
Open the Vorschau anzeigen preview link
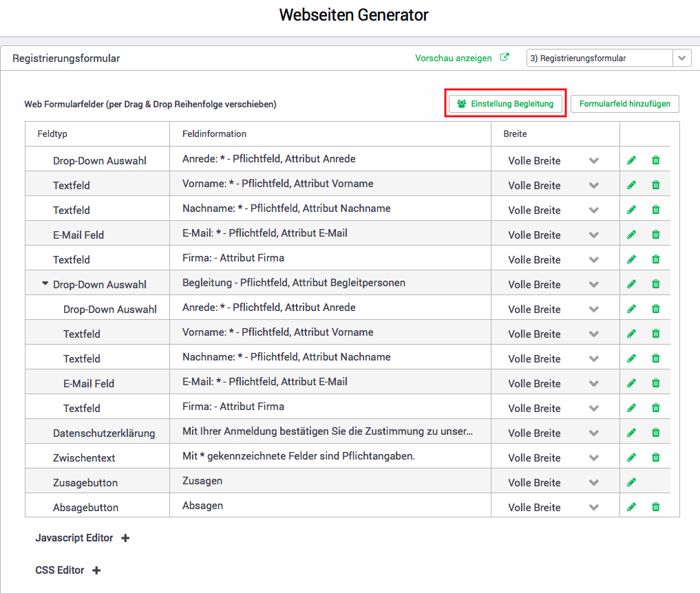point(462,58)
